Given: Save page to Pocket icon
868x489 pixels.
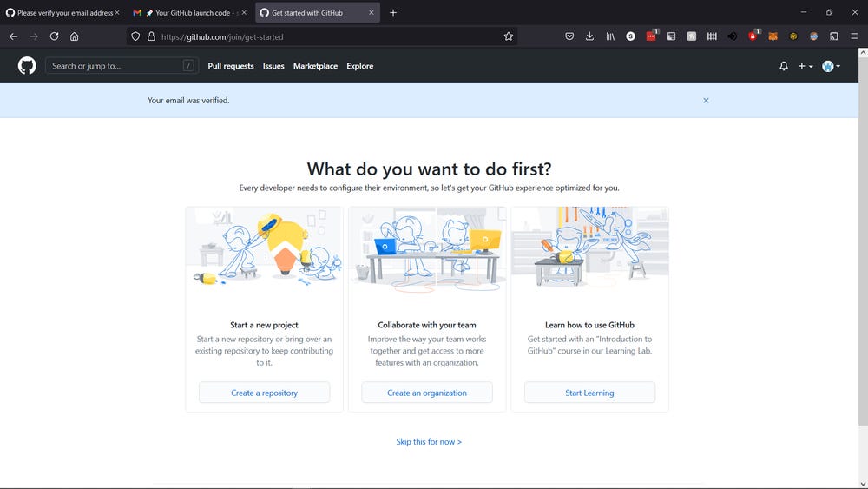Looking at the screenshot, I should pyautogui.click(x=569, y=36).
